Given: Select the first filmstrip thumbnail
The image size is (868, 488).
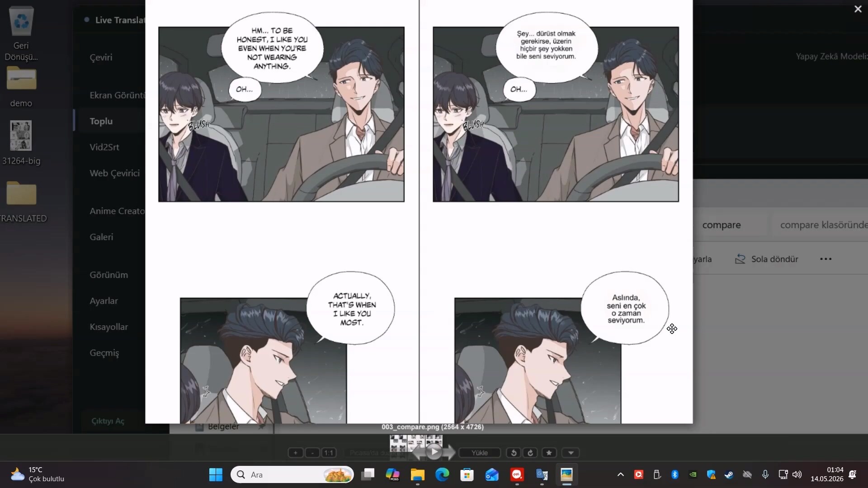Looking at the screenshot, I should point(399,443).
